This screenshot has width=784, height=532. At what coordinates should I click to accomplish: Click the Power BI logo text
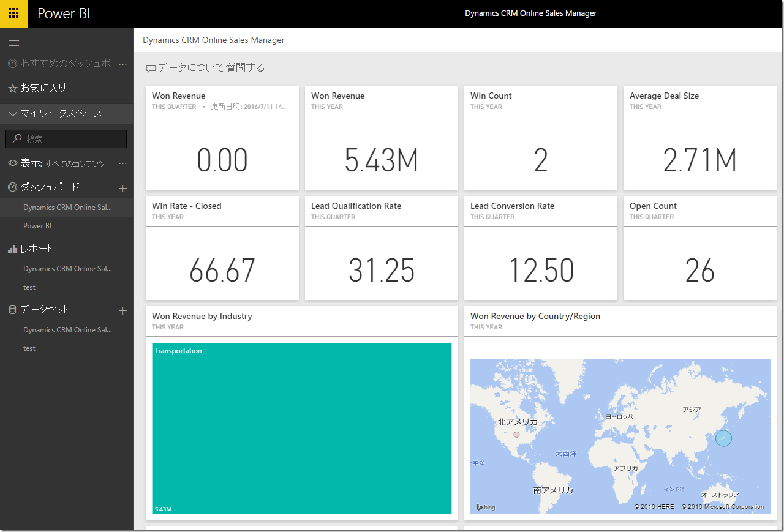pos(64,13)
